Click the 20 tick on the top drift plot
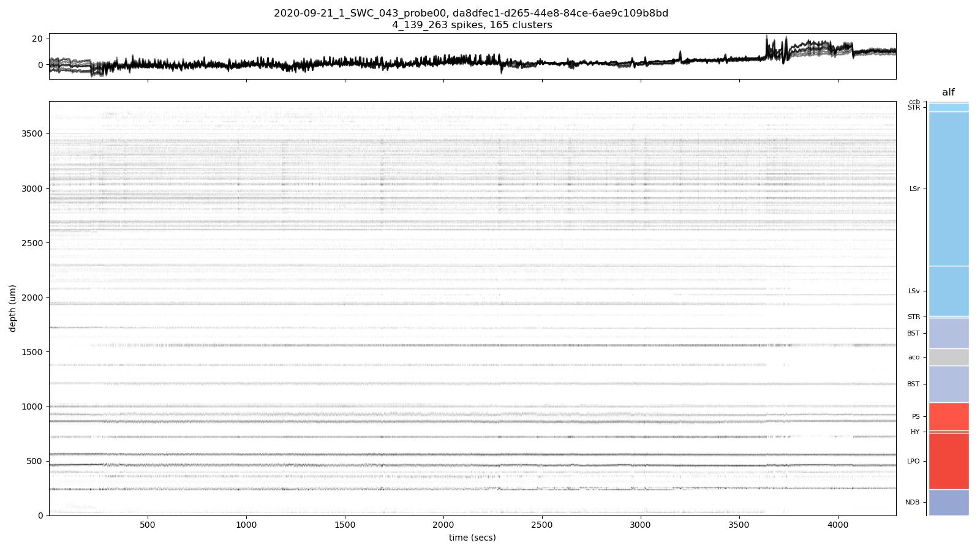Image resolution: width=980 pixels, height=551 pixels. (x=37, y=39)
